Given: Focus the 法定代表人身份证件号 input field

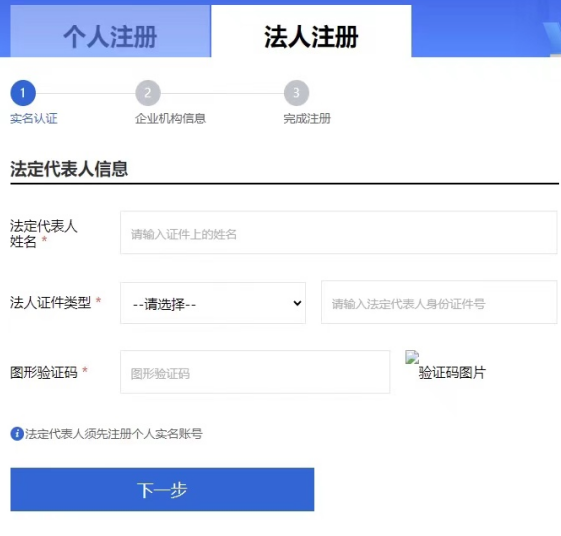Looking at the screenshot, I should tap(439, 302).
